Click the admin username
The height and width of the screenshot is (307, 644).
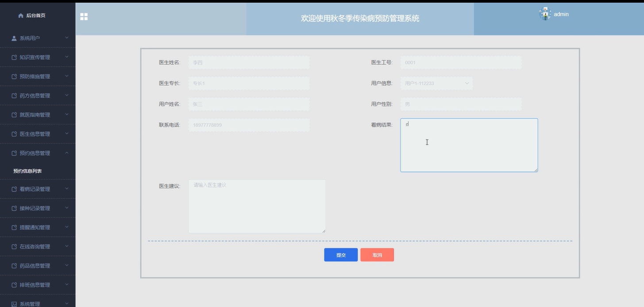click(561, 14)
